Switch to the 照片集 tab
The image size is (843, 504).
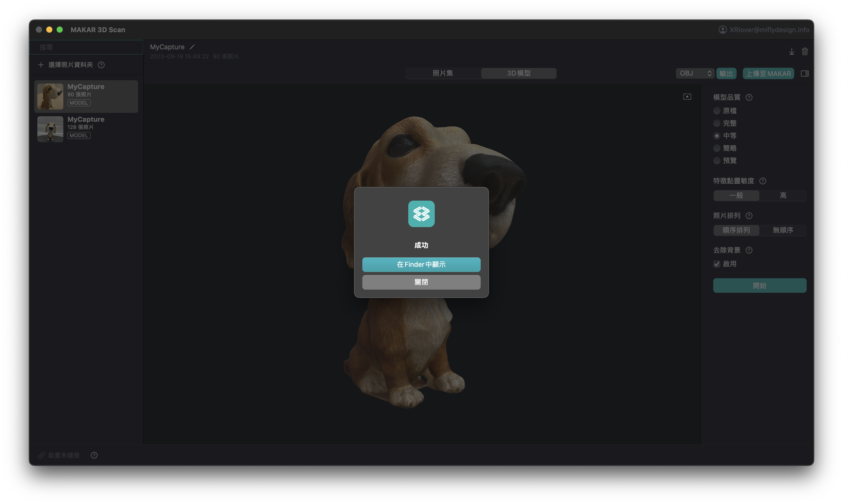click(443, 73)
